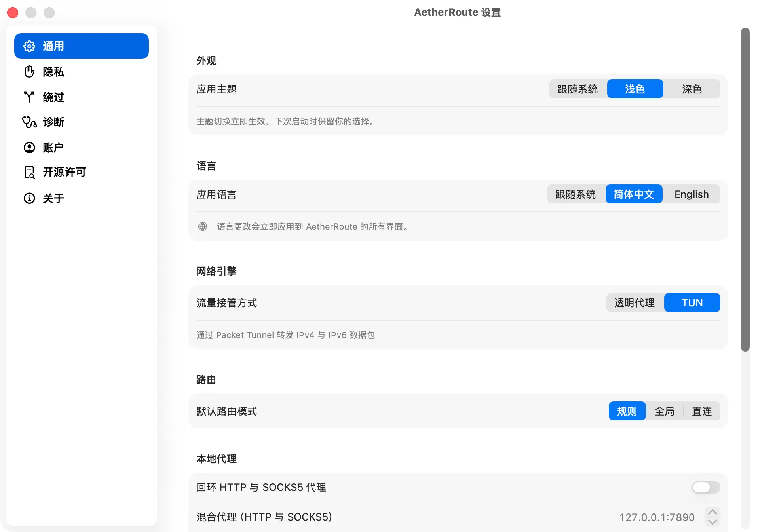Switch to the 隐私 section
The height and width of the screenshot is (532, 760).
tap(82, 72)
